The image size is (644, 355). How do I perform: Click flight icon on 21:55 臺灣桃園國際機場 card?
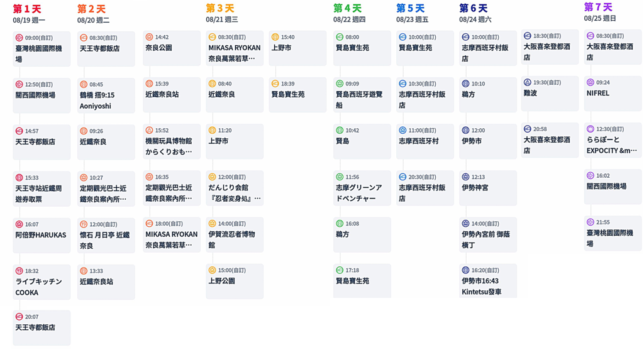591,222
